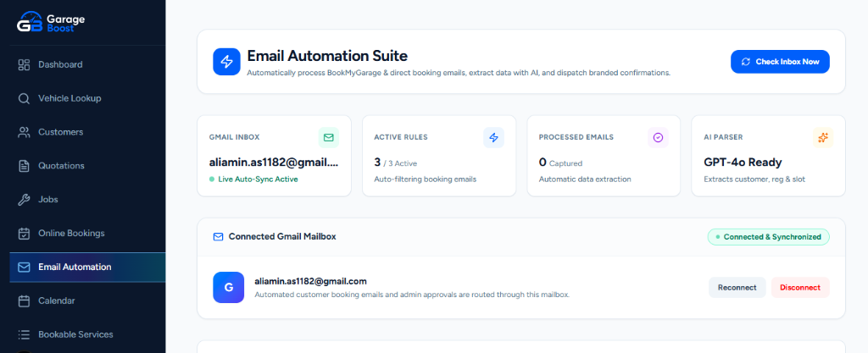Select Online Bookings in sidebar

pos(87,233)
